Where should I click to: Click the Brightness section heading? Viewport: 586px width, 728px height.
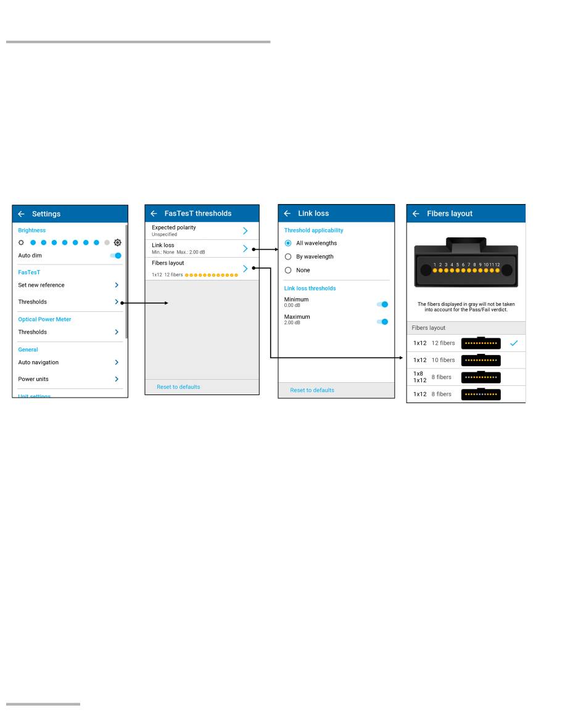(x=31, y=231)
